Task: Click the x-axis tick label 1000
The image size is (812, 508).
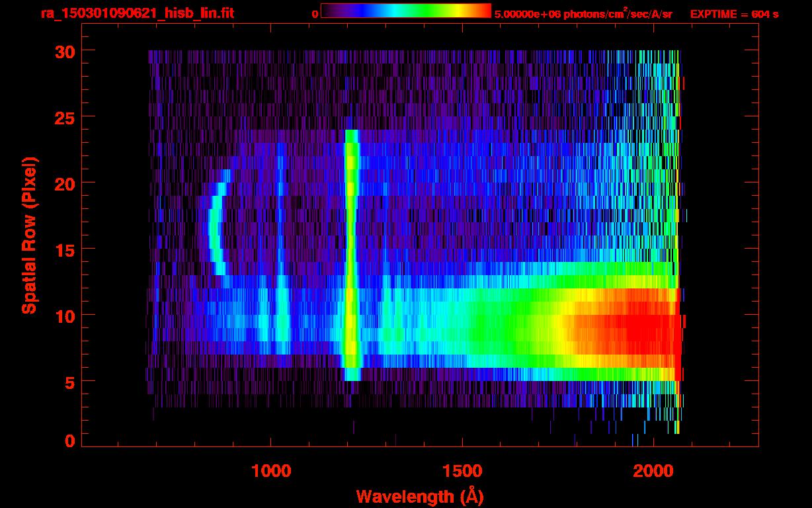Action: [x=271, y=471]
